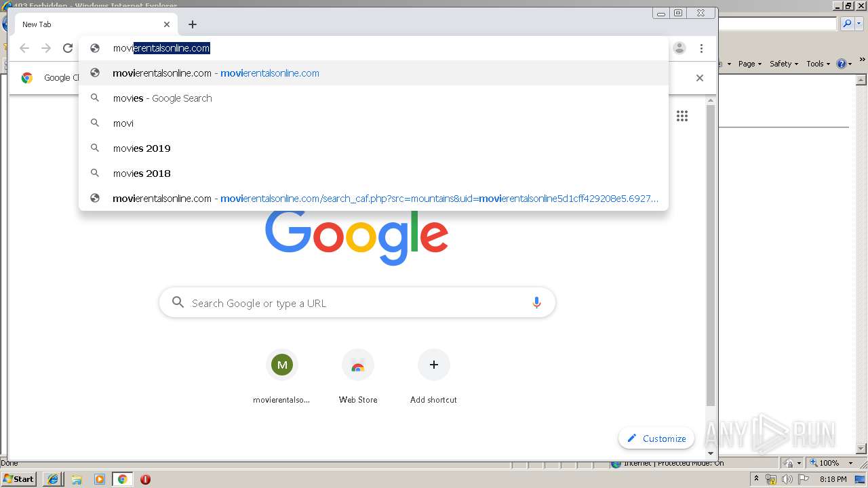Click the Google search box
The image size is (868, 488).
click(357, 303)
